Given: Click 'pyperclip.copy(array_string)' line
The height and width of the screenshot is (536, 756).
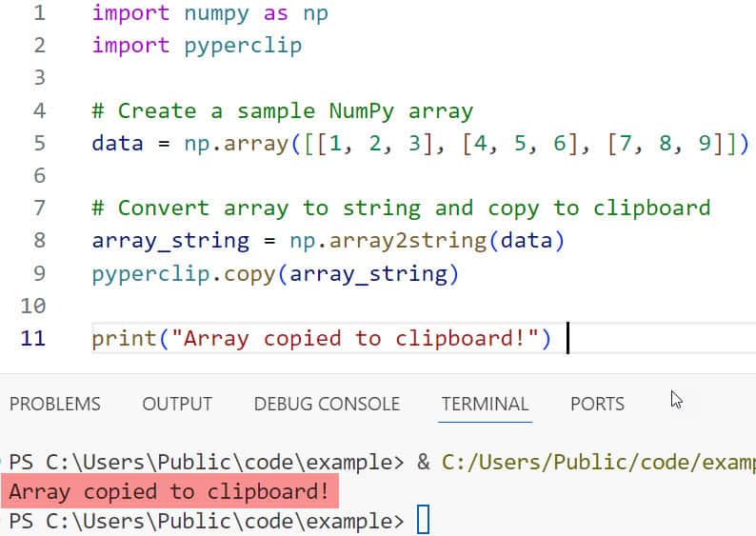Looking at the screenshot, I should click(275, 274).
